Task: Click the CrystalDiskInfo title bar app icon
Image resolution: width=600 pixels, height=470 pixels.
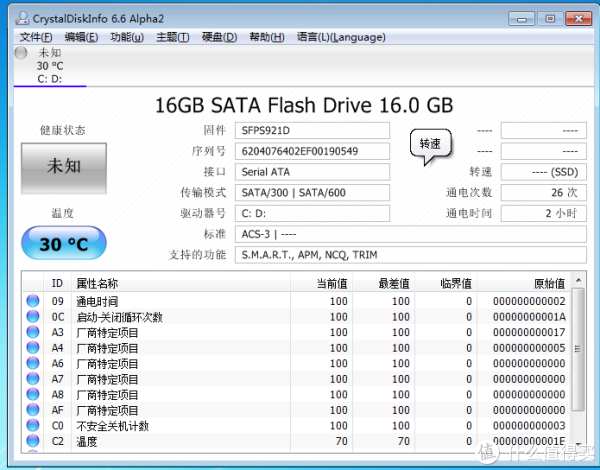Action: click(22, 18)
